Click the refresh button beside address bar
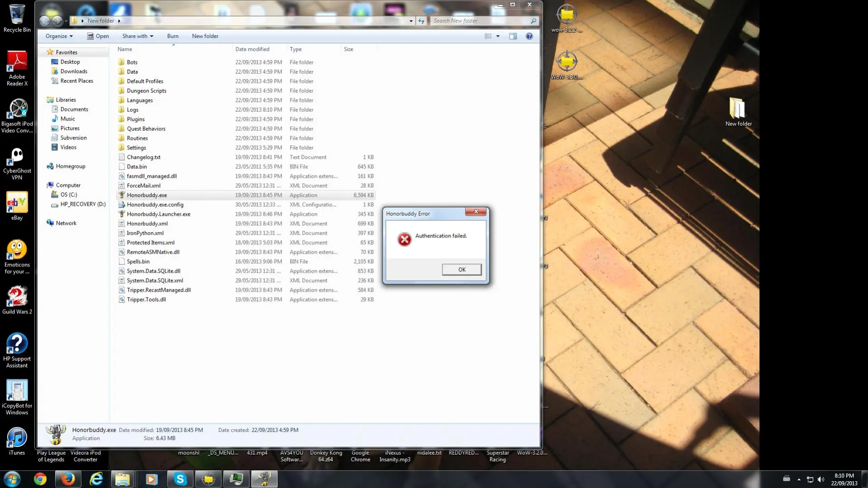Screen dimensions: 868x488 [x=422, y=21]
